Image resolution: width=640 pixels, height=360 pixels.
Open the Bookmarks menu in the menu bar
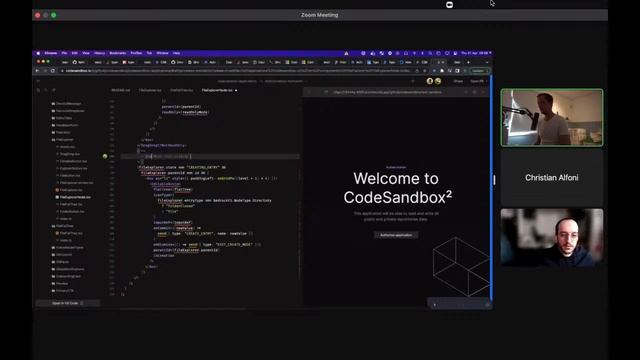coord(118,53)
